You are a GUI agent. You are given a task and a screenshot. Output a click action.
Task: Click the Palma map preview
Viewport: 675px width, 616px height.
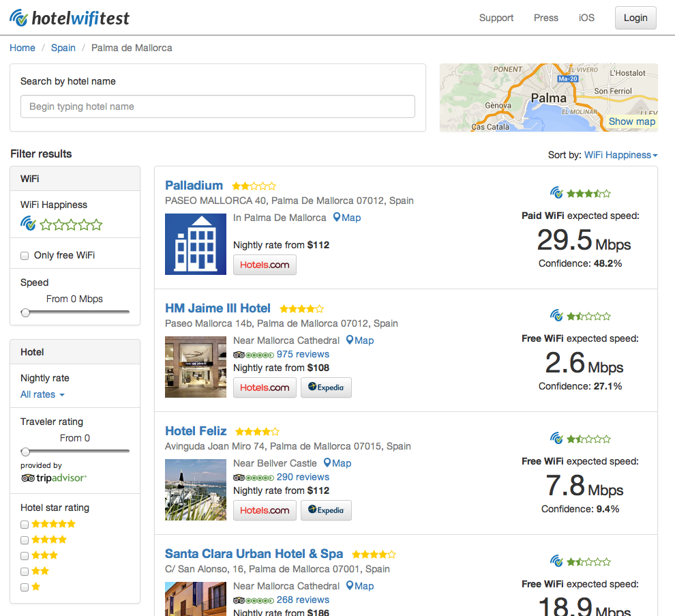coord(548,98)
